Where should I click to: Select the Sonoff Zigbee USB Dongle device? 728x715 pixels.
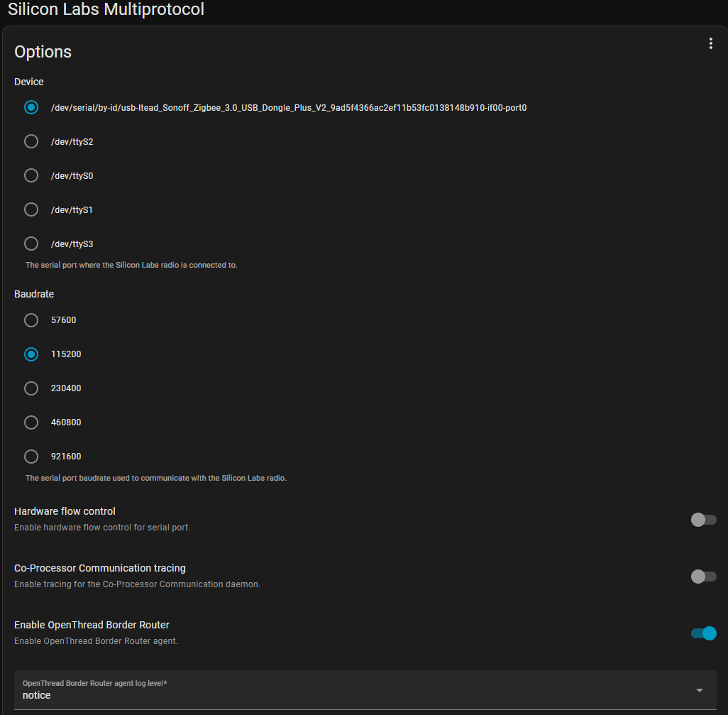click(x=31, y=107)
